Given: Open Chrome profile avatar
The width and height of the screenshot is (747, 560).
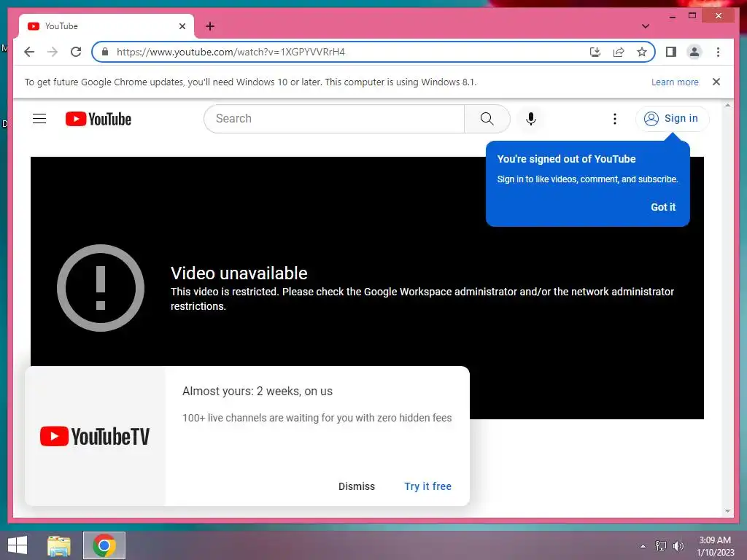Looking at the screenshot, I should point(694,52).
